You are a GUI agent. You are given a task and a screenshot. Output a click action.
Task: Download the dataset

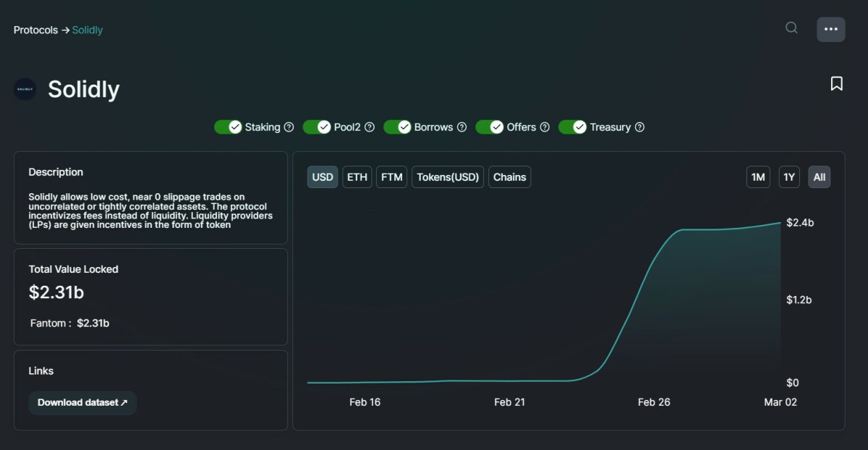pyautogui.click(x=82, y=403)
